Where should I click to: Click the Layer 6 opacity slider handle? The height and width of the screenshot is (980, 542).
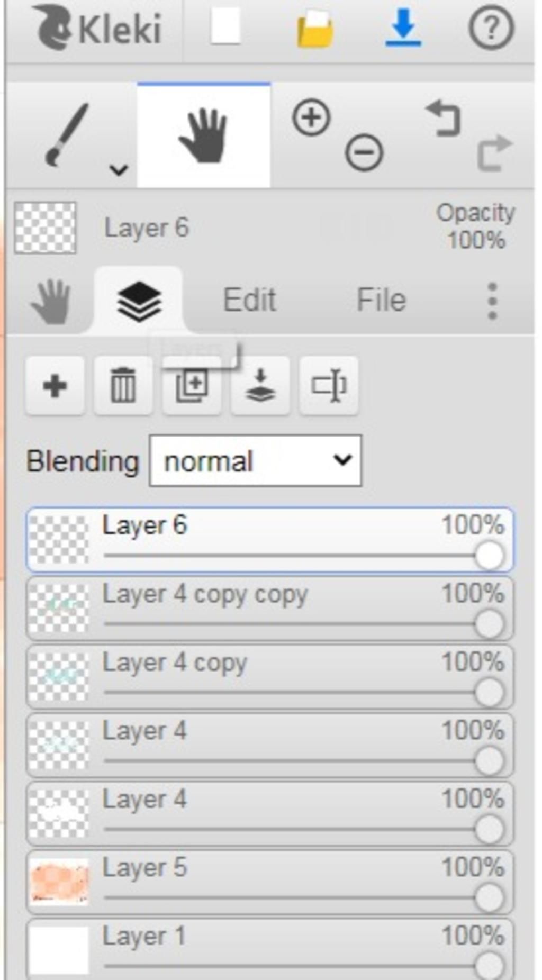(x=489, y=556)
